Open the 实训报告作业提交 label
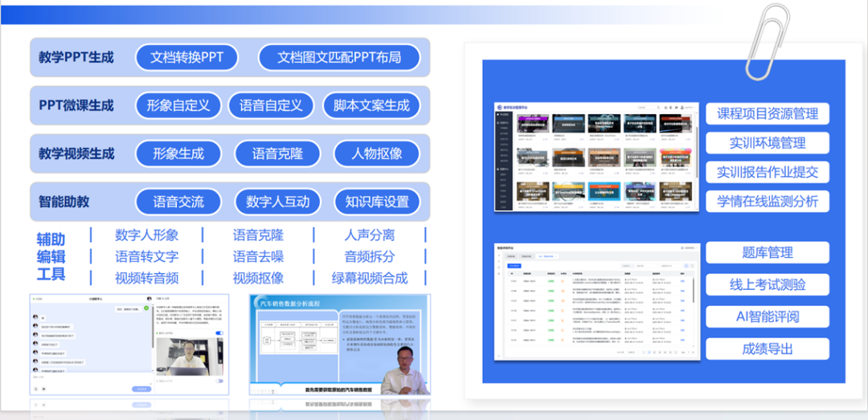 click(x=768, y=172)
